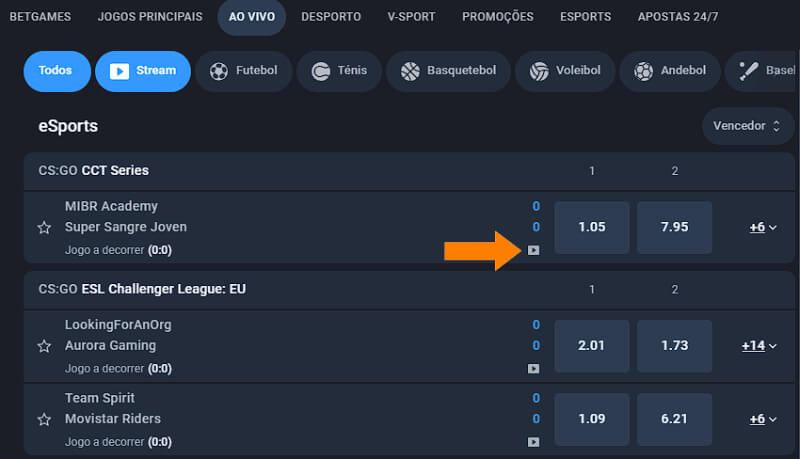Screen dimensions: 800x459
Task: Open the Vencedor market dropdown
Action: tap(747, 125)
